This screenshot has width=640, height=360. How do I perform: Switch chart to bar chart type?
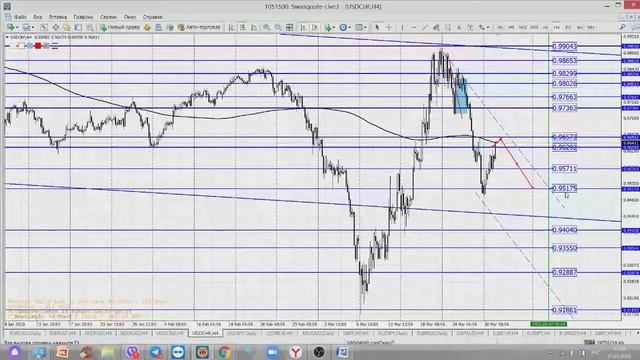click(231, 27)
